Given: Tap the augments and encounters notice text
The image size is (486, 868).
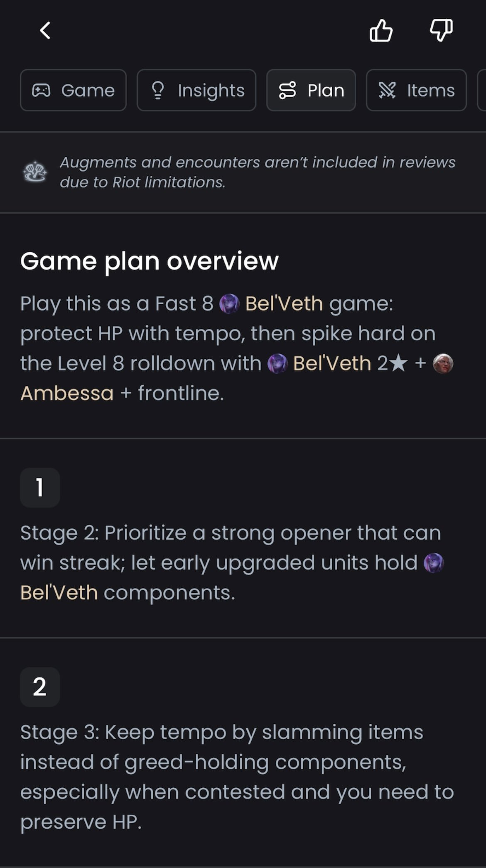Looking at the screenshot, I should pyautogui.click(x=258, y=172).
